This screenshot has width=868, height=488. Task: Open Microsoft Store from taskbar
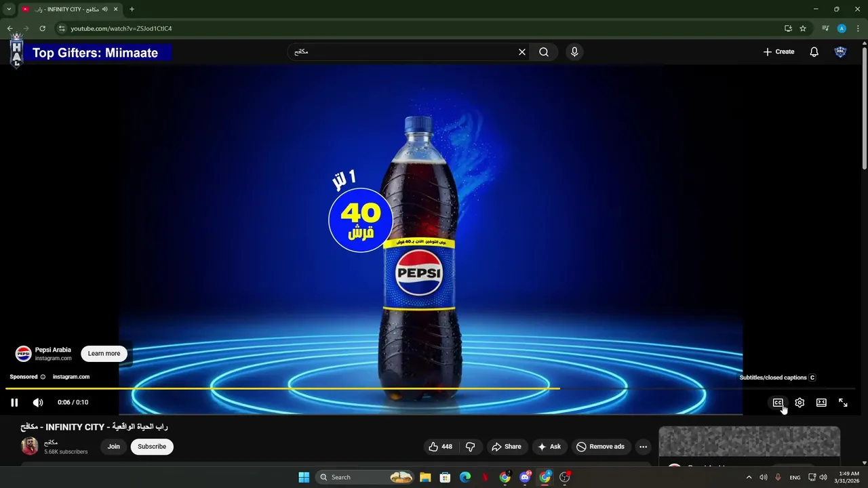pyautogui.click(x=445, y=477)
